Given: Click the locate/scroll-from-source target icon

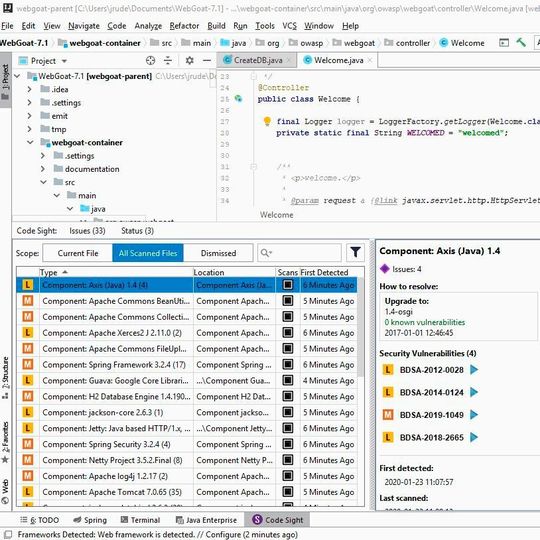Looking at the screenshot, I should click(x=150, y=61).
